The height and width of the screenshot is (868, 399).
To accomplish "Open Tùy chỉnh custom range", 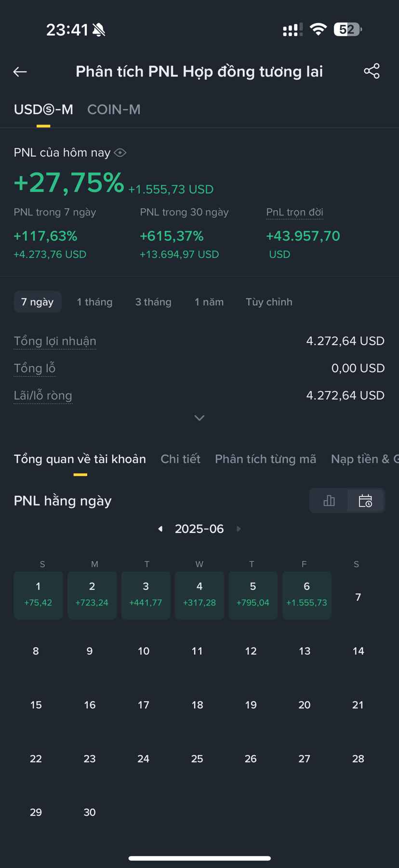I will coord(269,302).
